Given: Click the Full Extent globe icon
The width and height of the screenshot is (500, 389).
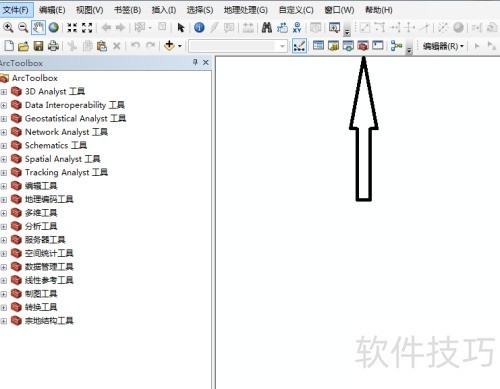Looking at the screenshot, I should point(53,28).
